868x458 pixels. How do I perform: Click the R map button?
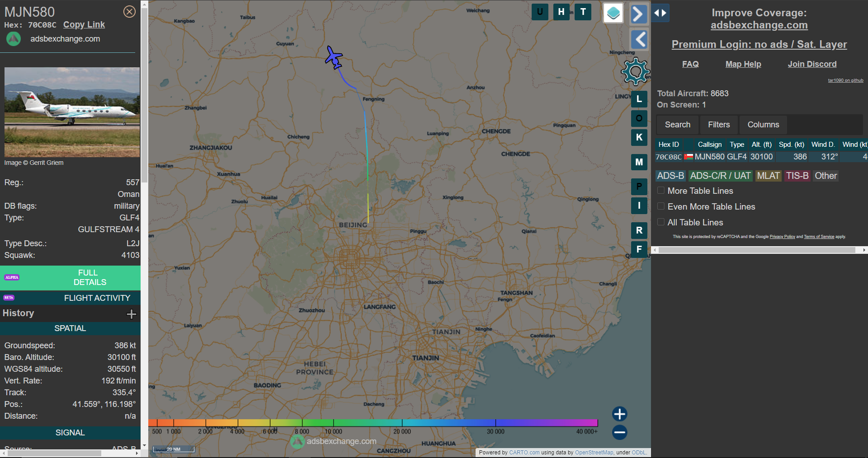point(639,230)
